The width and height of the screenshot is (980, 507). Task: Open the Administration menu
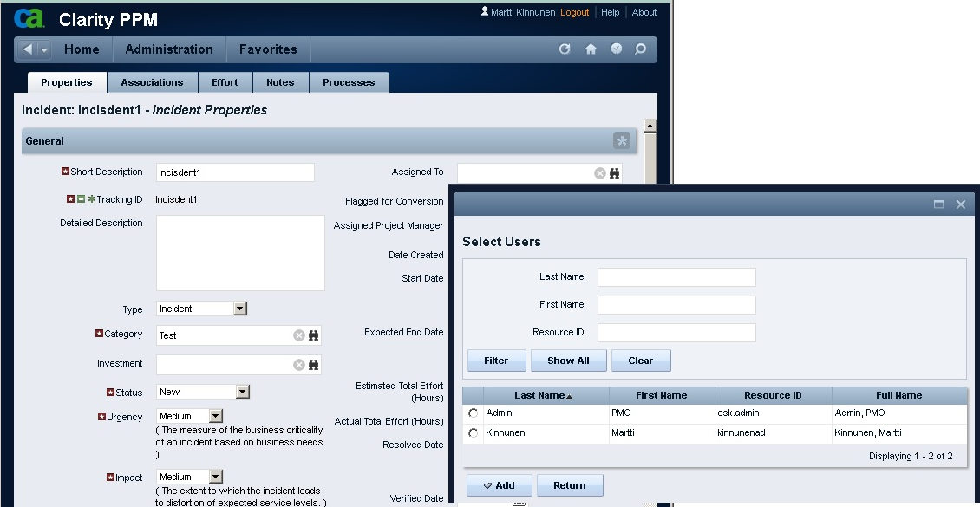click(x=169, y=49)
